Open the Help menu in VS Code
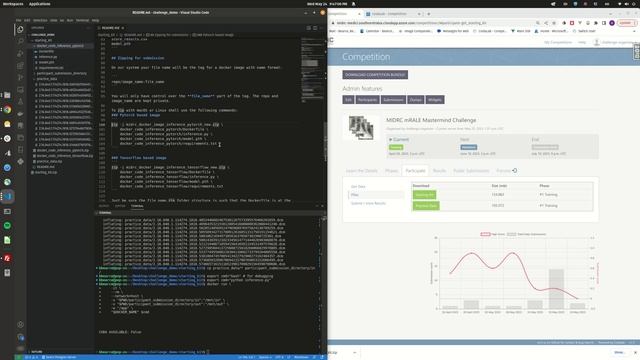Screen dimensions: 640x360 95,20
